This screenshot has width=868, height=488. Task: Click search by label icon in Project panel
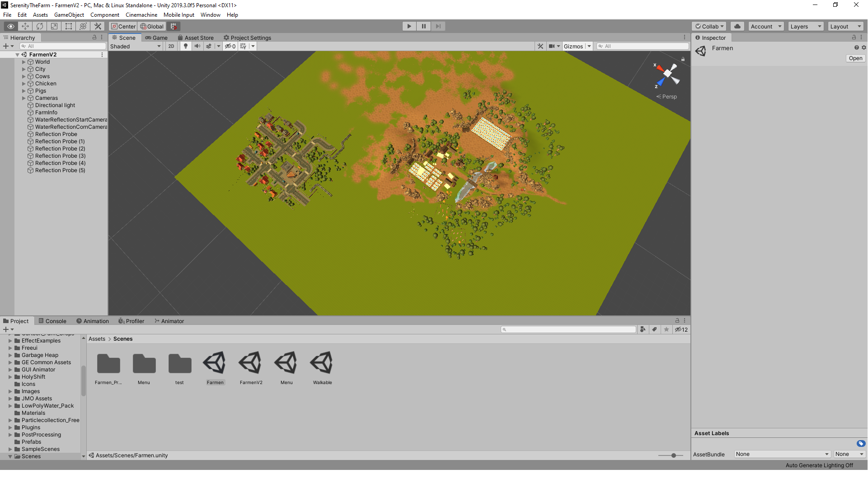coord(654,329)
